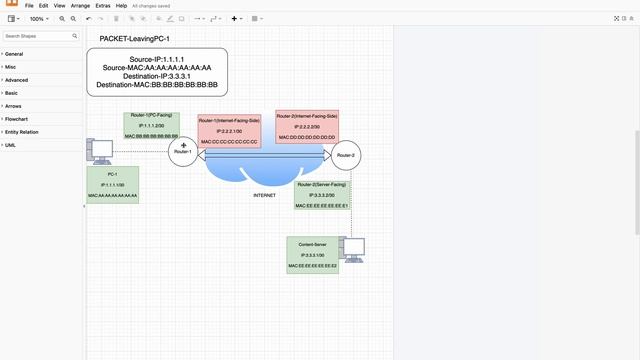Select the double arrow between routers
Viewport: 640px width, 360px height.
click(264, 155)
